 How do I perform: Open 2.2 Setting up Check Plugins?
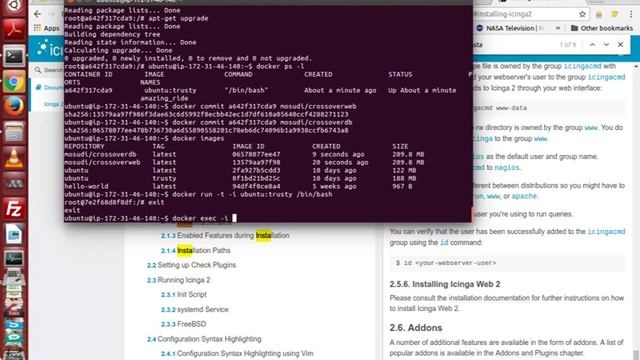click(x=191, y=265)
